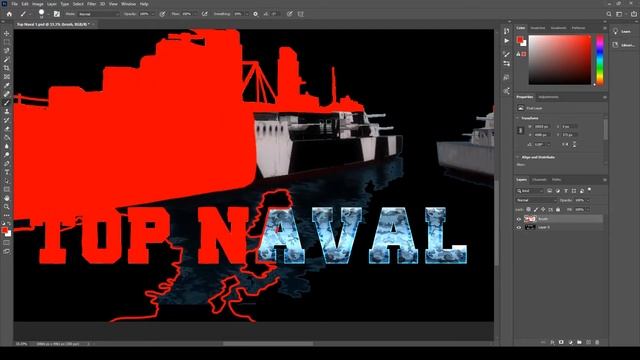Click the hue slider strip

[x=600, y=60]
